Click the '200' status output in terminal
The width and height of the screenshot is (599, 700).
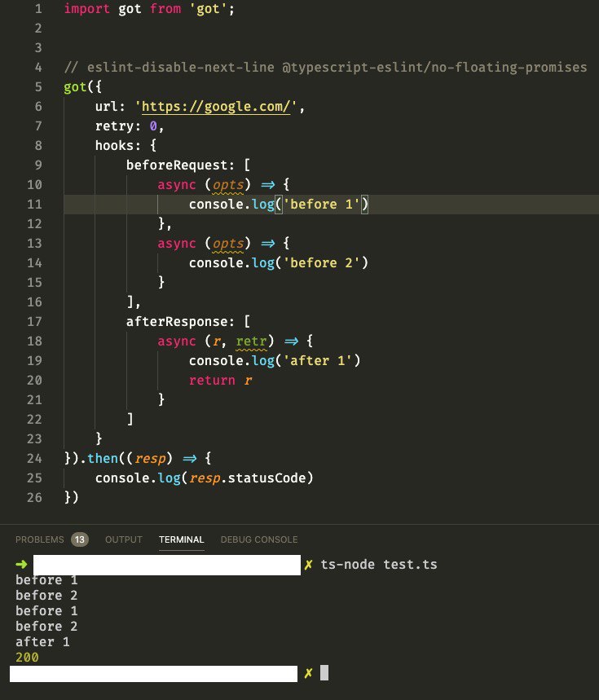27,657
